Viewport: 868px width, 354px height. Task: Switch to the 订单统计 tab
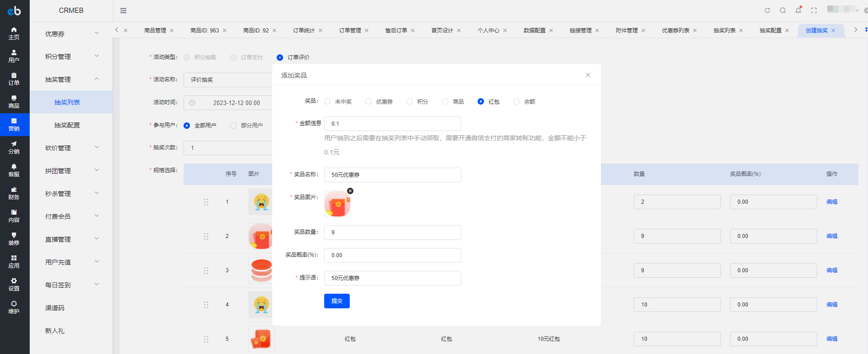[x=304, y=31]
